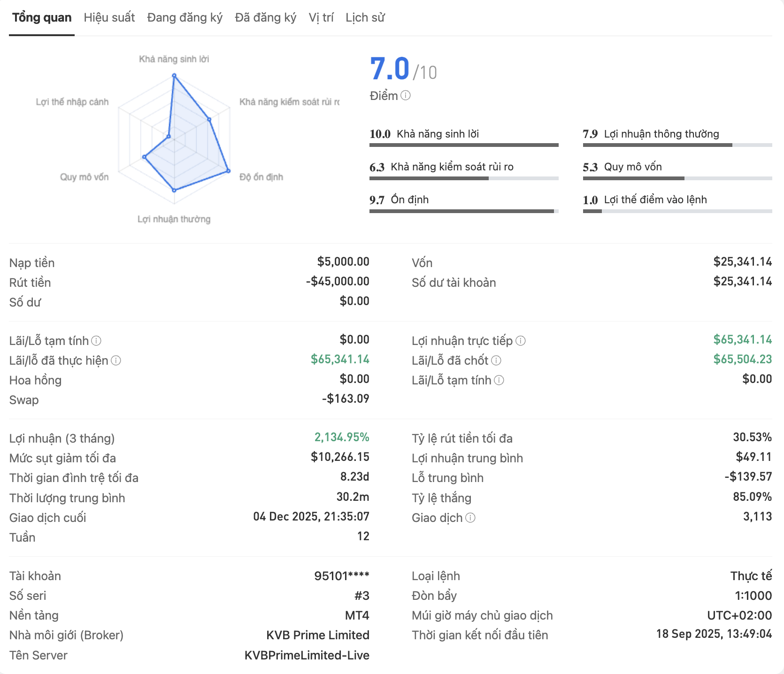
Task: Click the Rút tiền value -$45,000.00
Action: 338,281
